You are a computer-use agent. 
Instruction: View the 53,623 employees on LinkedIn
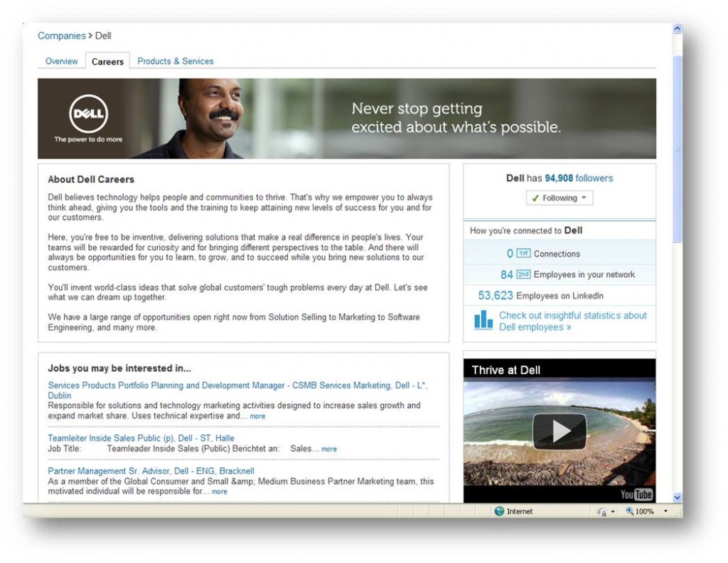(x=496, y=296)
